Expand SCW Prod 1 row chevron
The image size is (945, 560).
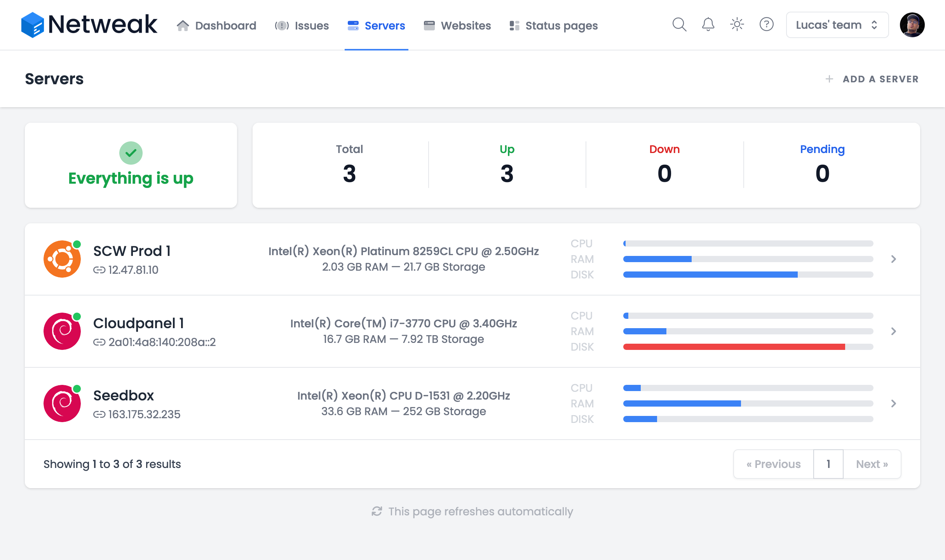click(x=893, y=259)
